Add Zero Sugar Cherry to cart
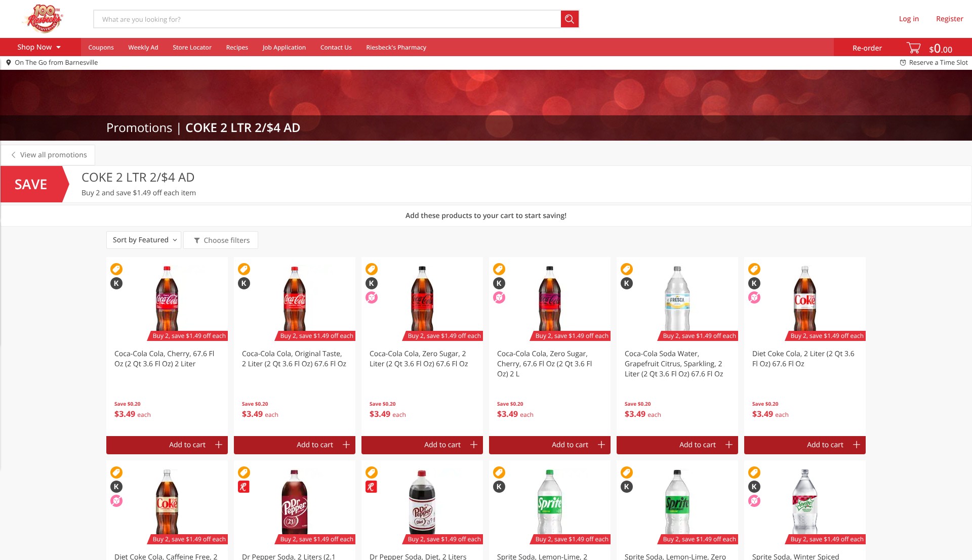This screenshot has width=972, height=560. tap(550, 445)
